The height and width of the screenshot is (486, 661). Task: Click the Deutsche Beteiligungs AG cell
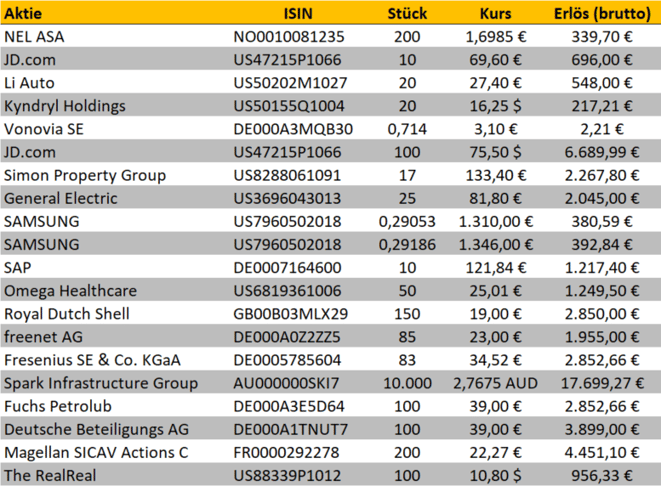tap(97, 430)
